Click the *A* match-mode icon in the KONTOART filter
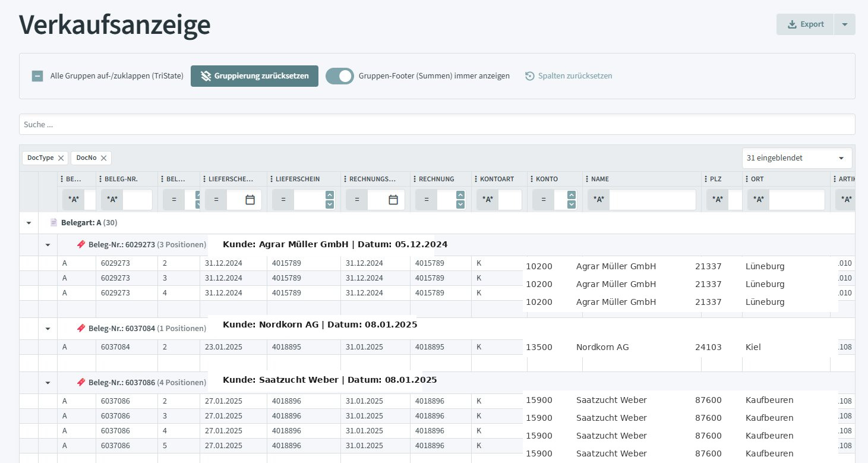This screenshot has width=868, height=463. click(x=487, y=200)
